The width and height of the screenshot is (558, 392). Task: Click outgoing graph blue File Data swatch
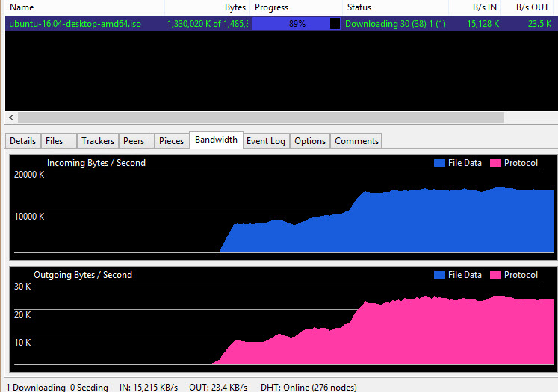tap(439, 275)
